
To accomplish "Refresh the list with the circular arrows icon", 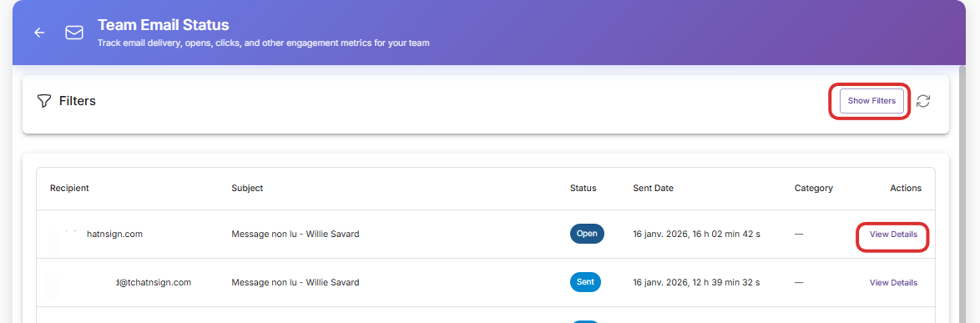I will tap(923, 101).
